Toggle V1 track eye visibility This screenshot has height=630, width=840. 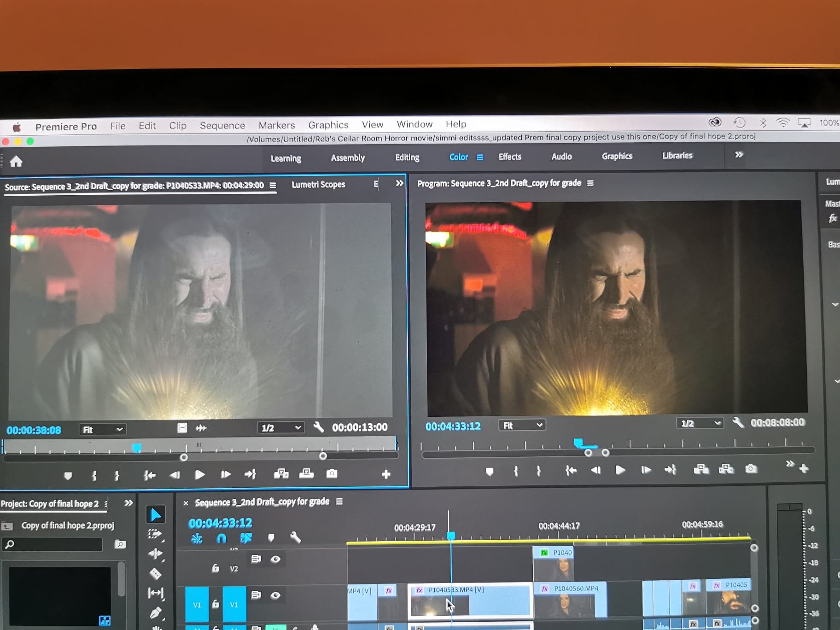275,595
